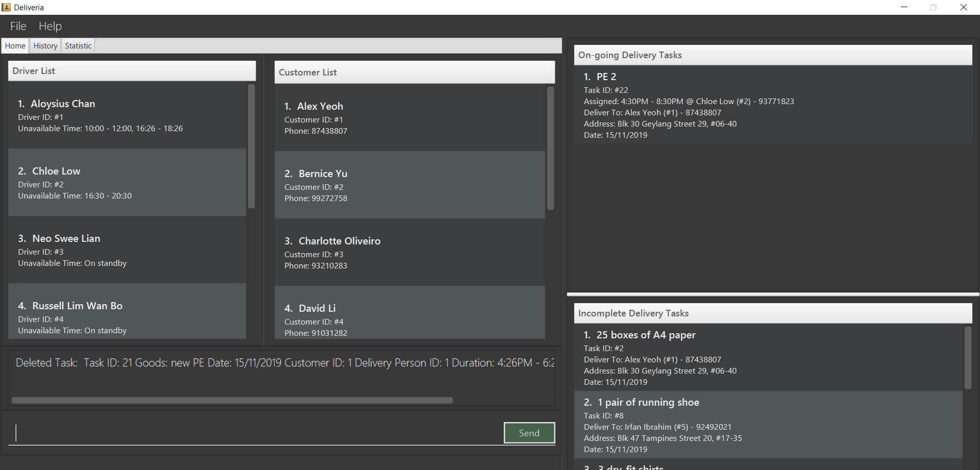Switch to the Statistic tab
The width and height of the screenshot is (980, 470).
[78, 46]
